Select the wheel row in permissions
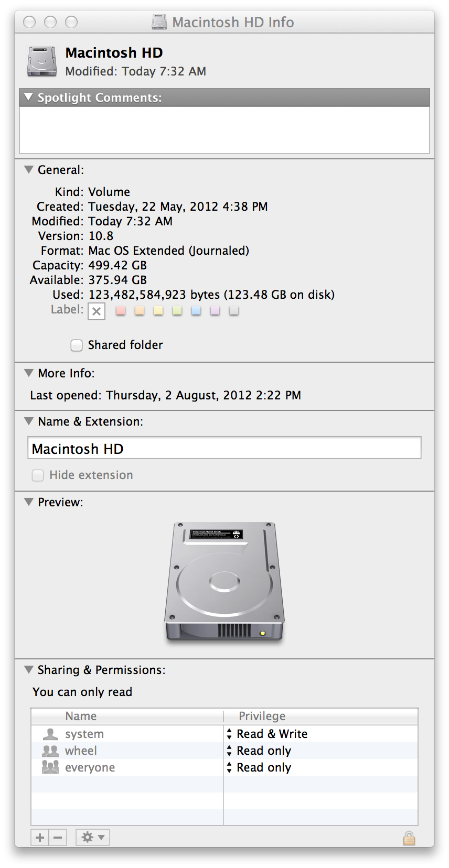The image size is (449, 868). pos(224,751)
